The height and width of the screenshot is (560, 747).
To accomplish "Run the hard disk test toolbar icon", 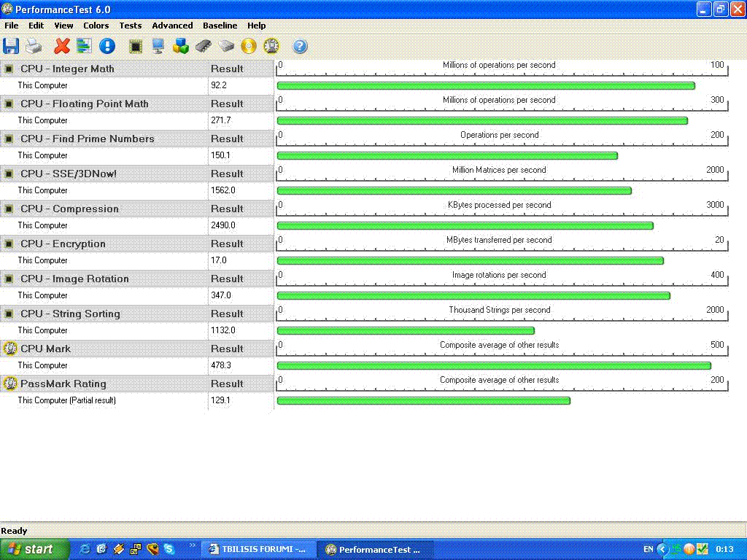I will [226, 46].
